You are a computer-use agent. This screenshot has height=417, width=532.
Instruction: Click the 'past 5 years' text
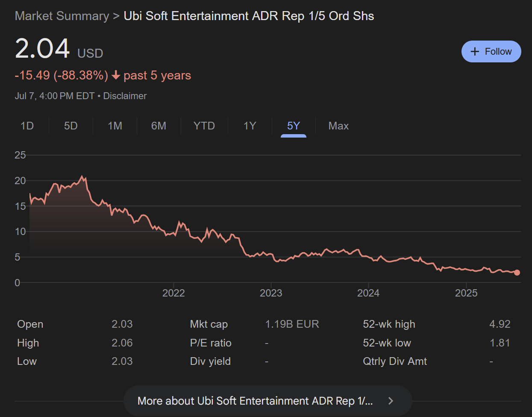coord(157,76)
